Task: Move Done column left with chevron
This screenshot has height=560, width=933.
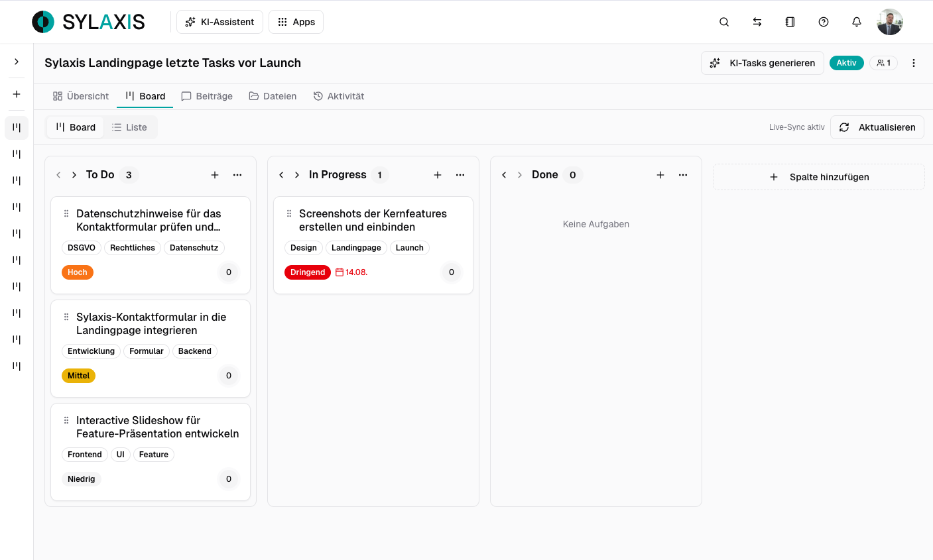Action: [x=504, y=175]
